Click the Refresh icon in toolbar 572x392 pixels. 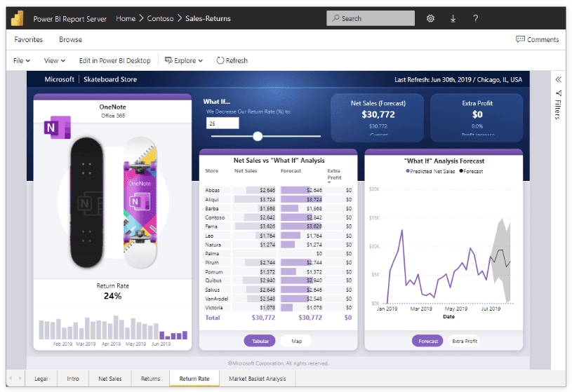pos(220,60)
